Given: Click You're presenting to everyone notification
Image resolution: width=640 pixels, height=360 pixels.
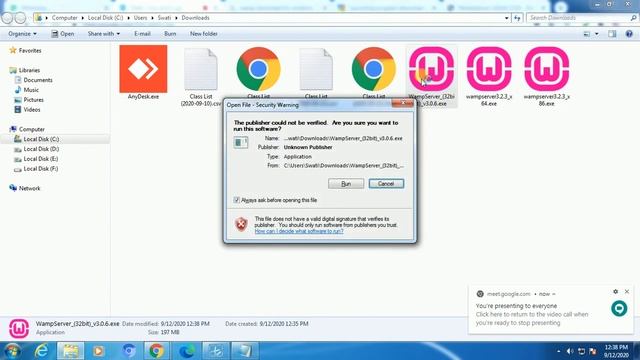Looking at the screenshot, I should [516, 306].
